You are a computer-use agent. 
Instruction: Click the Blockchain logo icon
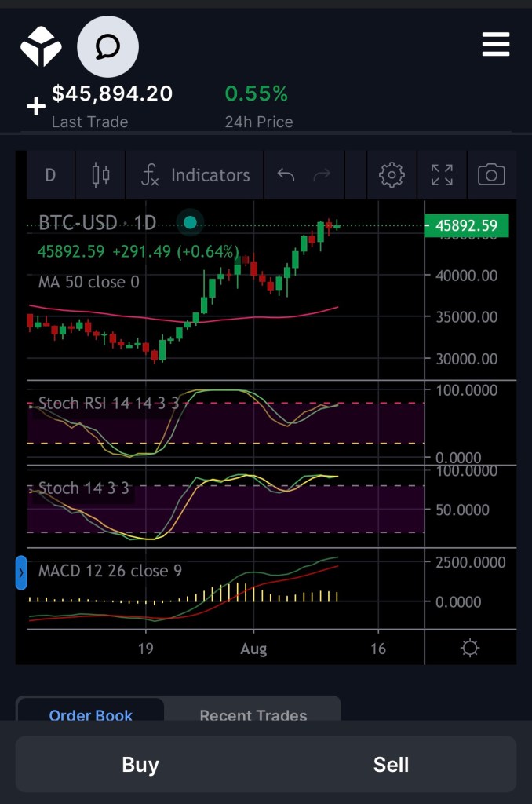41,46
